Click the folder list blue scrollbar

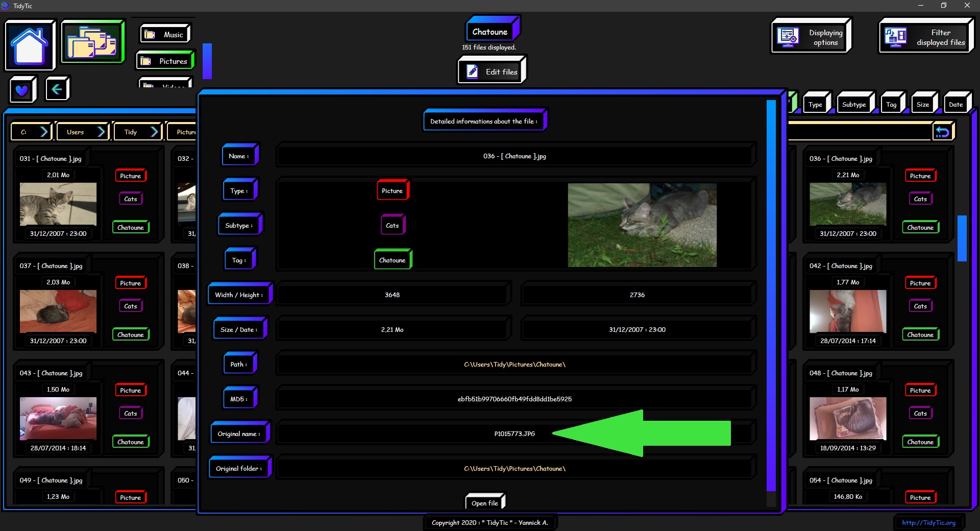click(207, 61)
